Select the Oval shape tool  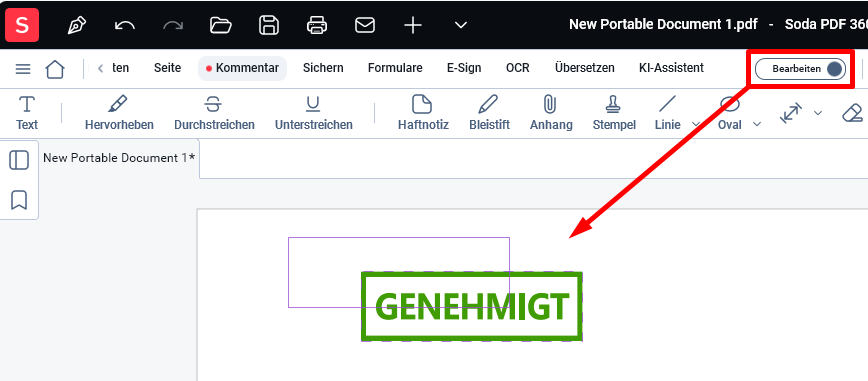click(730, 113)
